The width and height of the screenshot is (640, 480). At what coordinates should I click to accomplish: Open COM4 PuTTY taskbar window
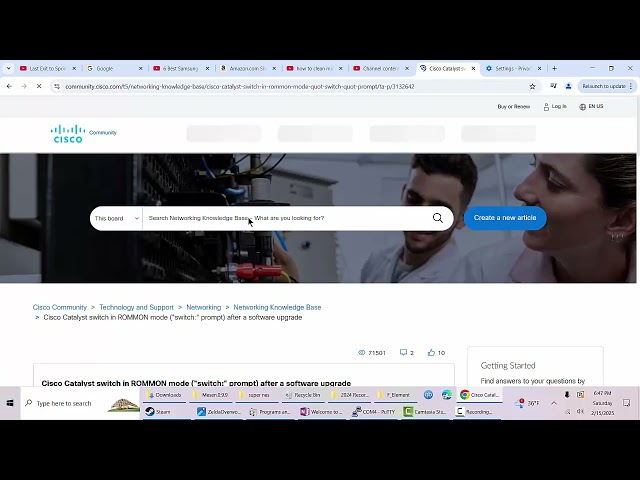point(375,411)
